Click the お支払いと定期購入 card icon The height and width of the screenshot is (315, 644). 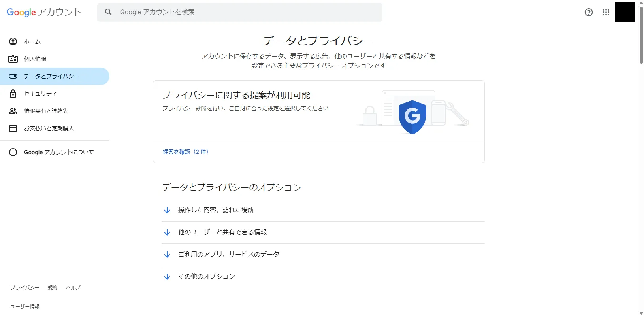(13, 128)
